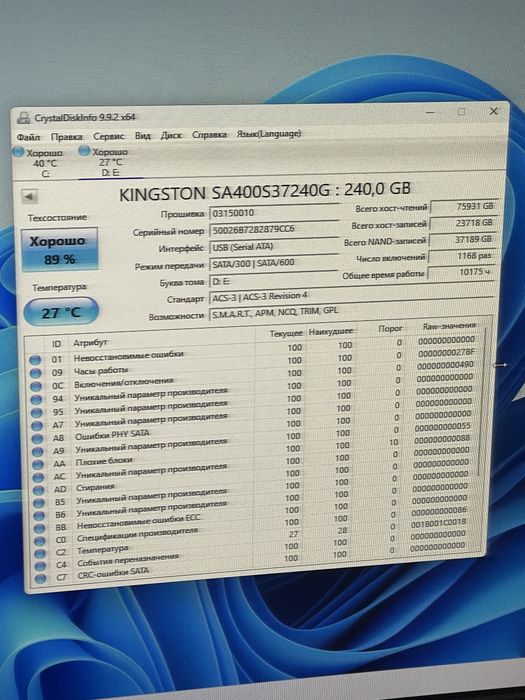
Task: Open the Сервис menu
Action: 108,136
